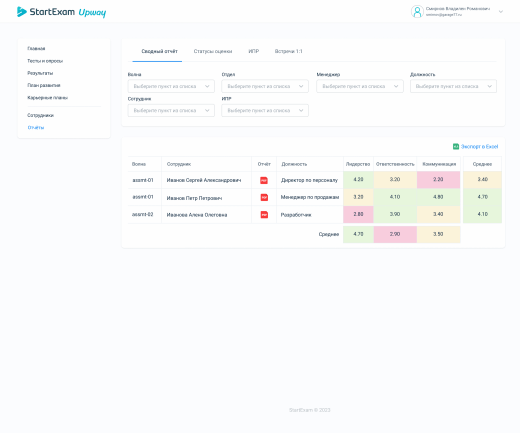
Task: Go to Тесты и опросы in sidebar
Action: pyautogui.click(x=45, y=61)
